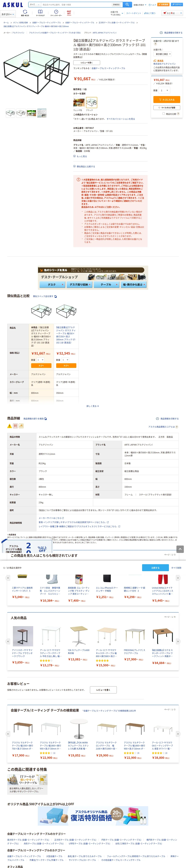Open the テーブル shop tab
Image resolution: width=186 pixels, height=868 pixels.
click(x=107, y=285)
